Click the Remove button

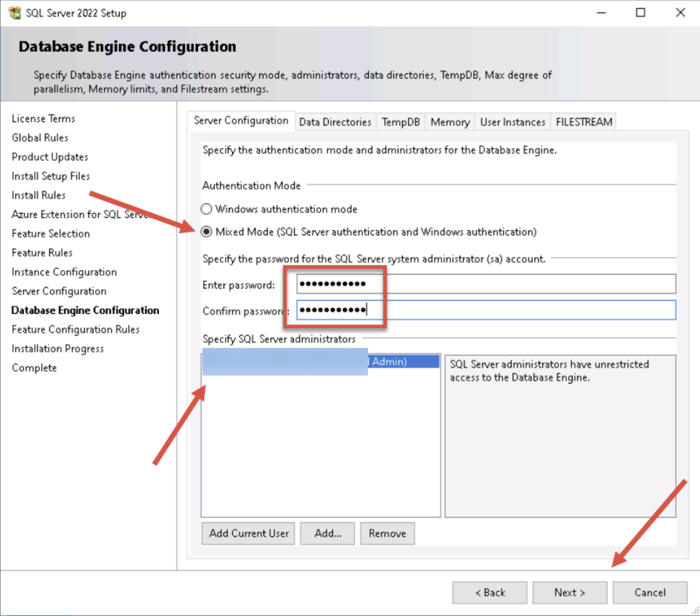[387, 534]
